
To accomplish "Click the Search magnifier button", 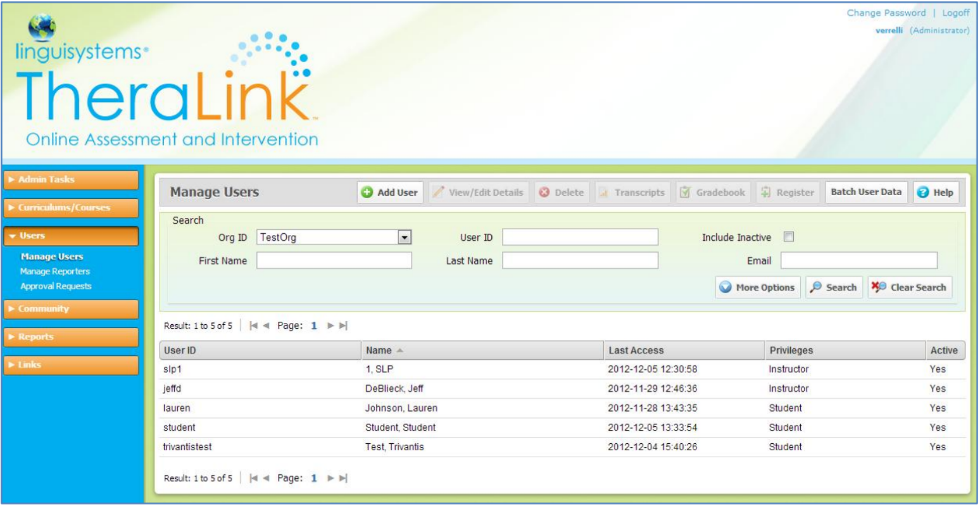I will 834,288.
